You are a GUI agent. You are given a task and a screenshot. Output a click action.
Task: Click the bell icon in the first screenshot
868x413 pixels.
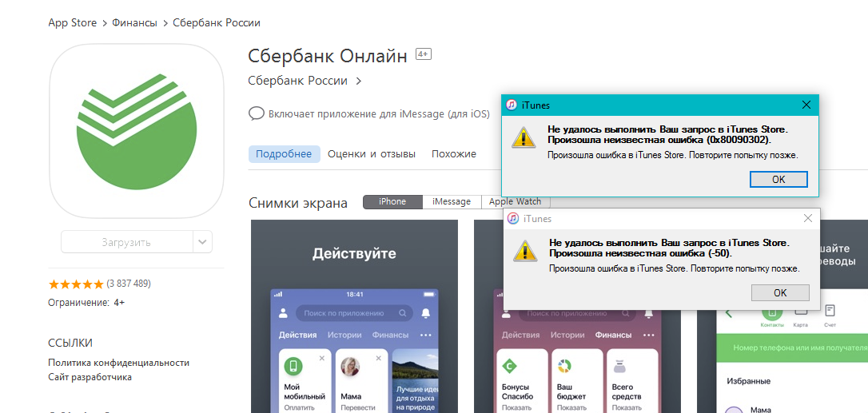426,313
